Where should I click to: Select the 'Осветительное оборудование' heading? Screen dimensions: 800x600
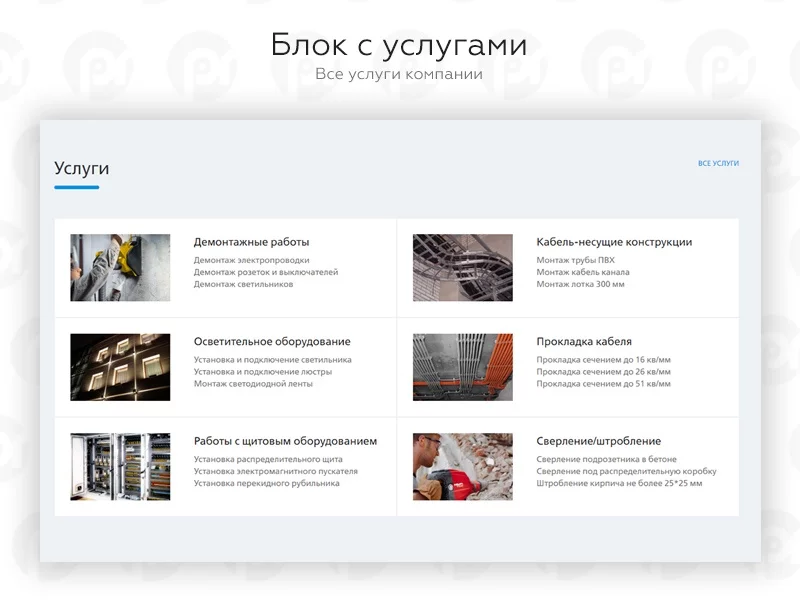pos(272,342)
